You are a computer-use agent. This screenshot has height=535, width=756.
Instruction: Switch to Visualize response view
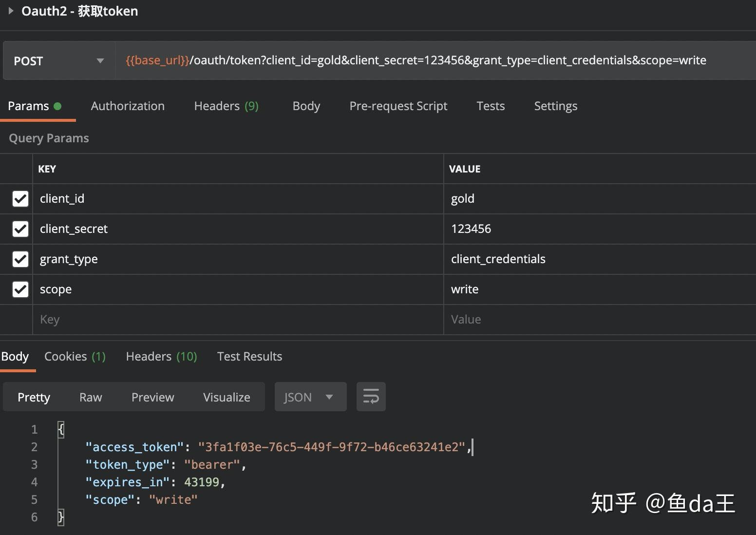tap(227, 397)
